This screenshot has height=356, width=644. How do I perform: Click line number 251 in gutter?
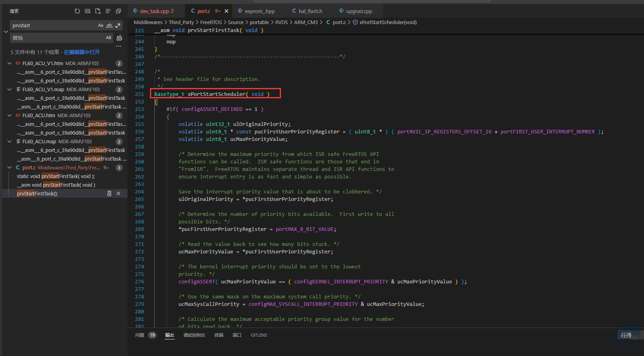[139, 94]
